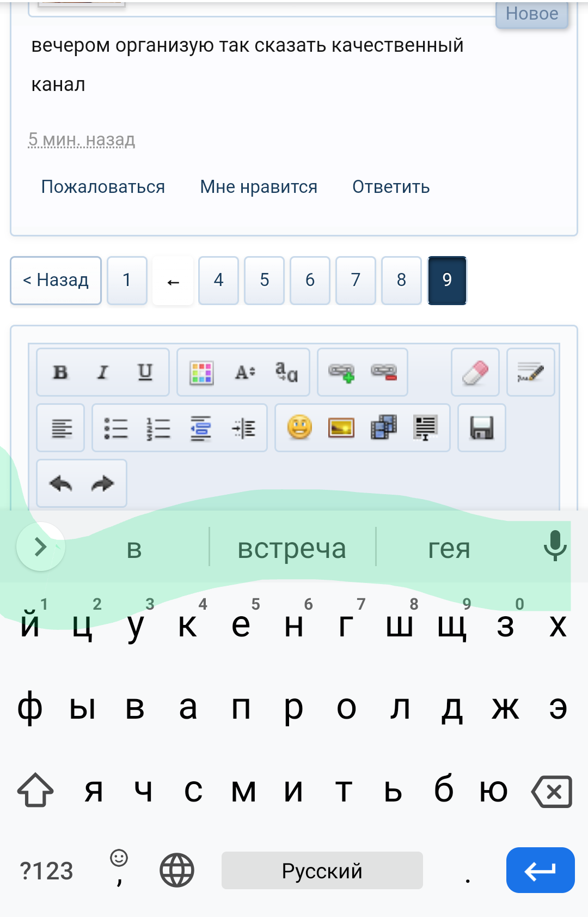
Task: Insert media with film icon
Action: coord(384,428)
